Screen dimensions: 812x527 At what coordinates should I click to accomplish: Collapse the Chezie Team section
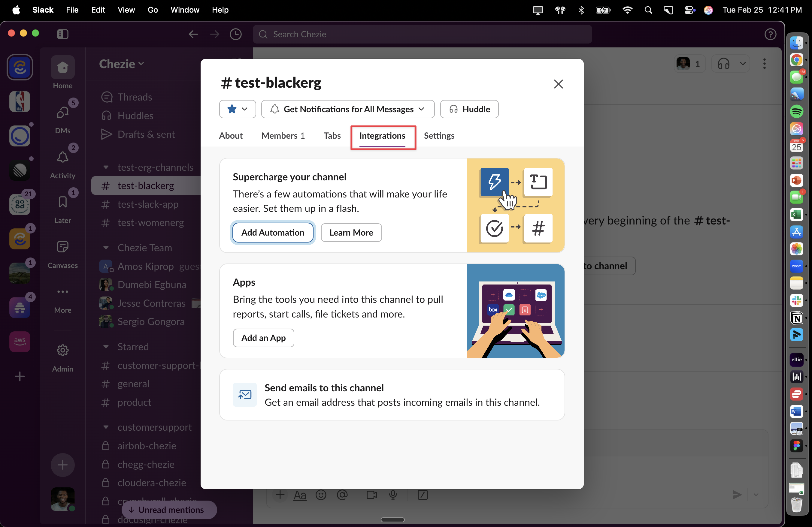coord(106,248)
